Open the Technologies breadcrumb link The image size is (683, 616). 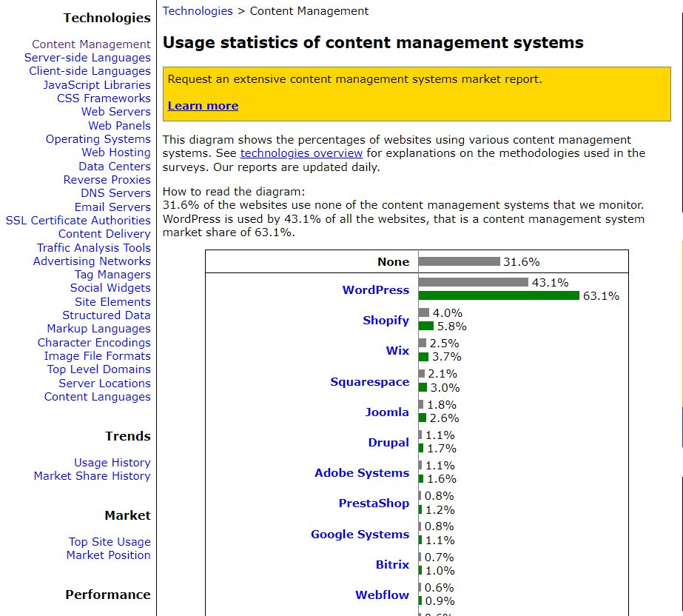[x=198, y=11]
